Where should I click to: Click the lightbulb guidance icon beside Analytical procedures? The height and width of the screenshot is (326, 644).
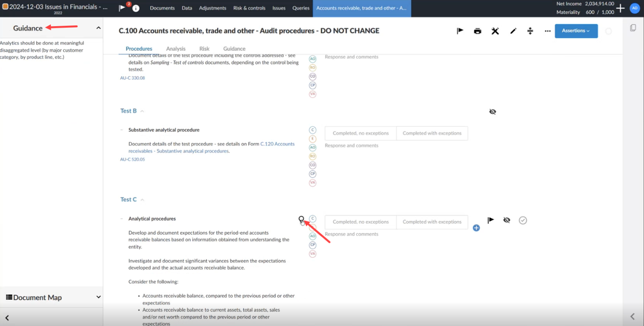click(x=301, y=219)
